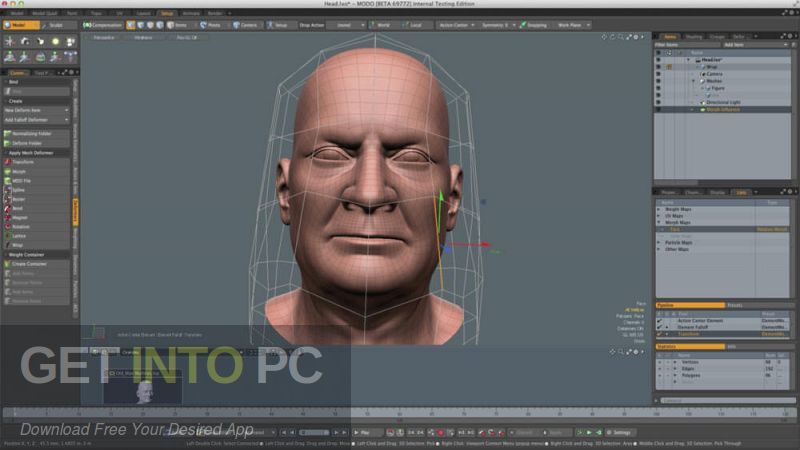Open the Items tab in right panel

(670, 37)
